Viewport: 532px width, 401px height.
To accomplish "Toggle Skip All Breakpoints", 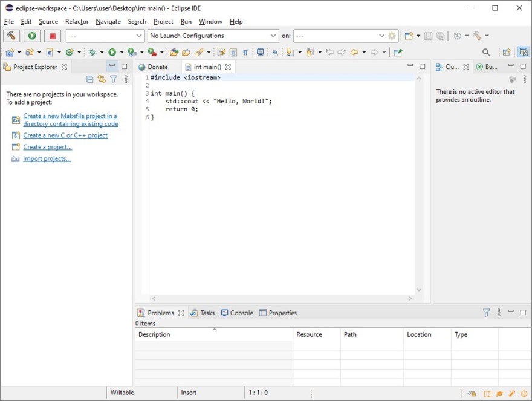I will click(x=275, y=52).
